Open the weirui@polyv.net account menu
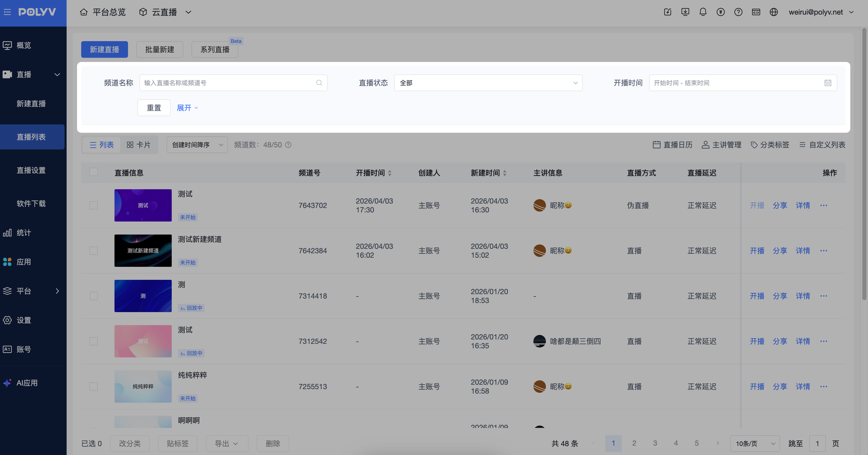Viewport: 868px width, 455px height. tap(821, 12)
